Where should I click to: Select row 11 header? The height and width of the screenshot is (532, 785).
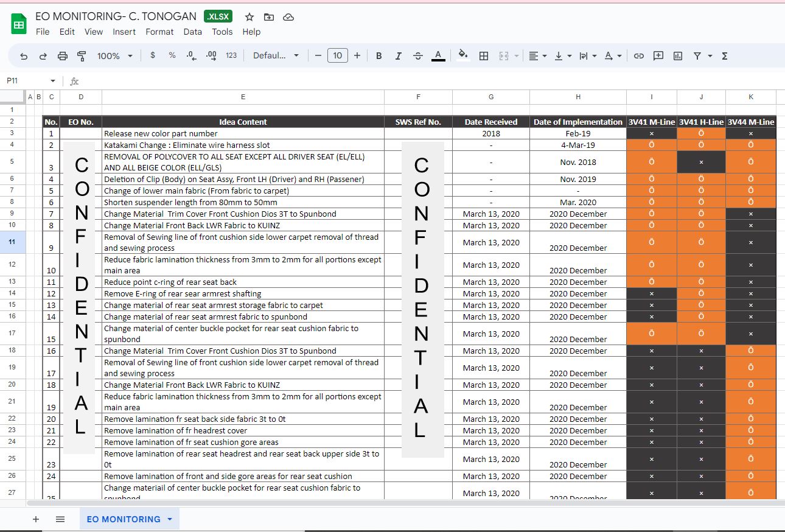13,242
